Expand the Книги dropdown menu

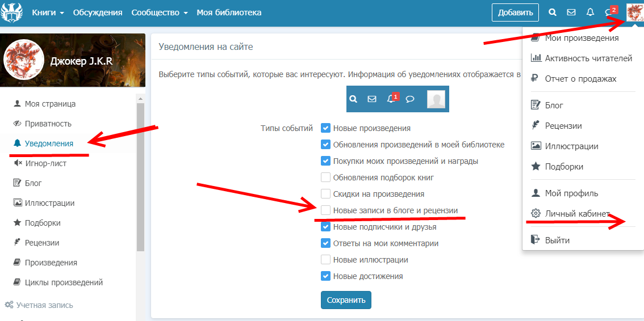48,12
